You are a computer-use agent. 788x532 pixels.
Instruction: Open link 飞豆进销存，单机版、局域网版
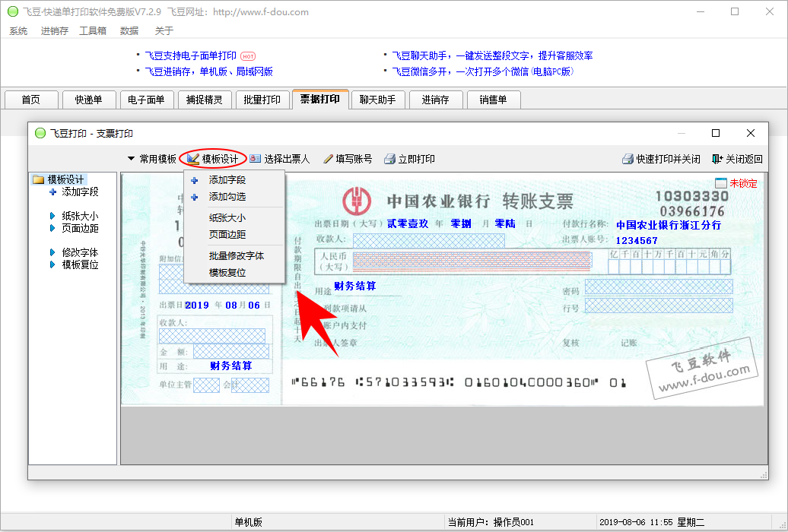[209, 71]
